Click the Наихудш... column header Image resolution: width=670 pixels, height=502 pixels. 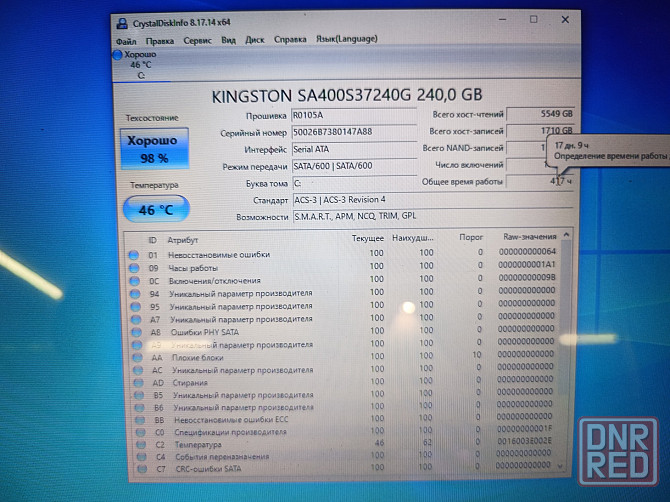(413, 238)
